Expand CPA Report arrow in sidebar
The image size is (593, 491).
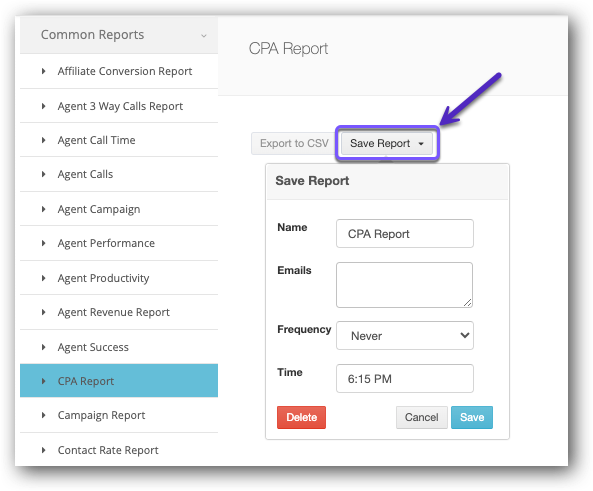(43, 381)
